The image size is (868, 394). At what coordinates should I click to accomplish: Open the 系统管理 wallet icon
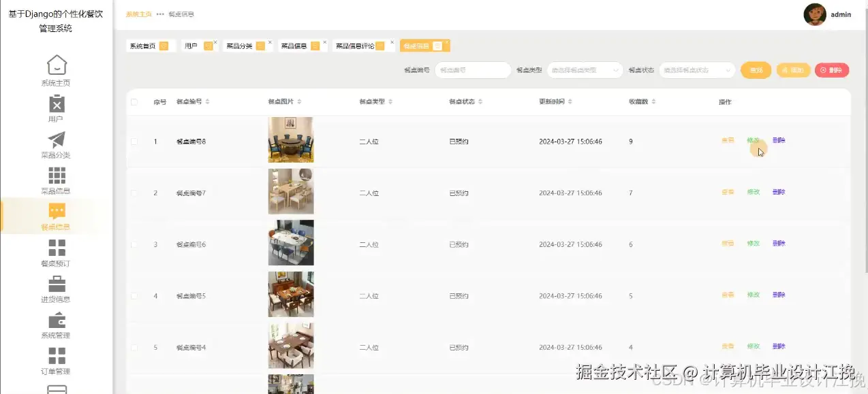[x=57, y=320]
